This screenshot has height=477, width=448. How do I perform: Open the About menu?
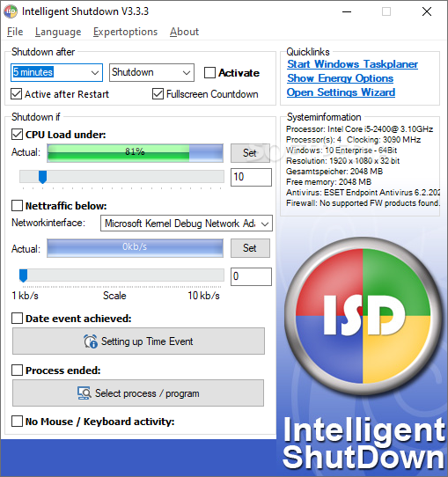tap(184, 32)
